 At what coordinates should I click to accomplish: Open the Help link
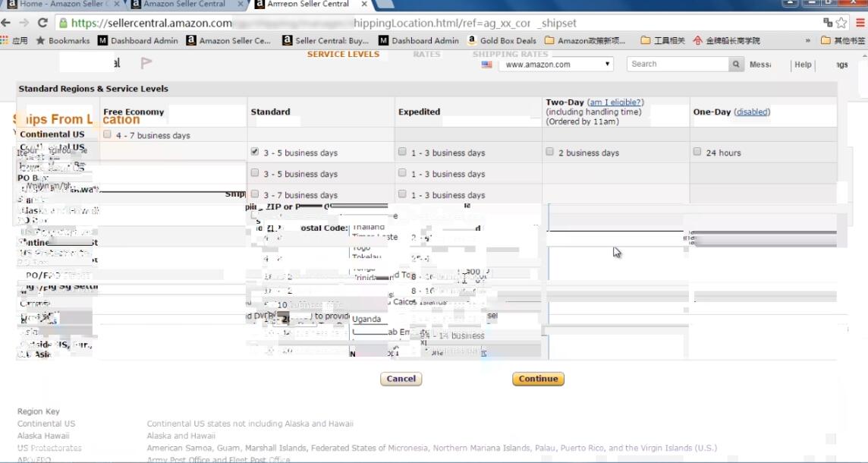pos(803,65)
